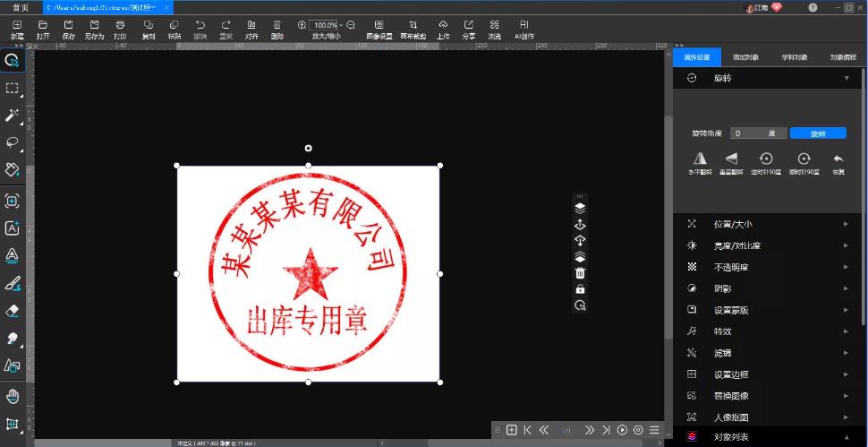Screen dimensions: 868x447
Task: Toggle the lock icon in floating toolbar
Action: coord(580,289)
